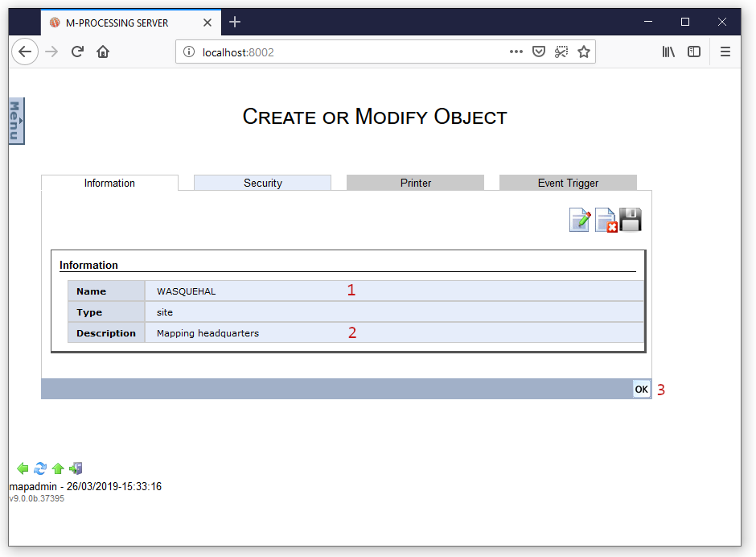The image size is (756, 557).
Task: Click the floppy disk save icon
Action: [631, 220]
